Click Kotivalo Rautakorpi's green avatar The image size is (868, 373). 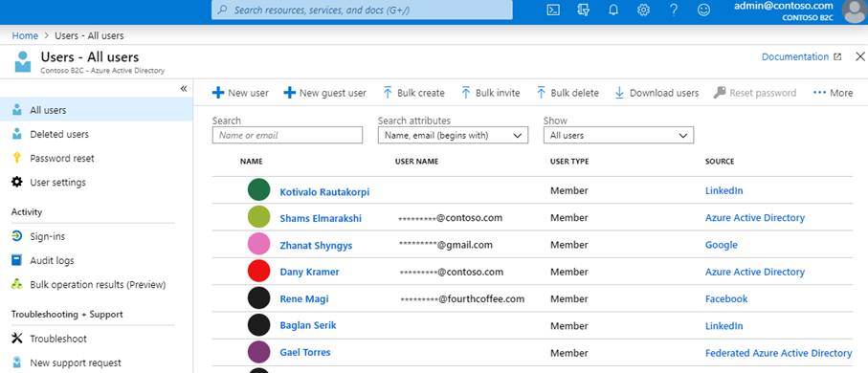point(258,189)
